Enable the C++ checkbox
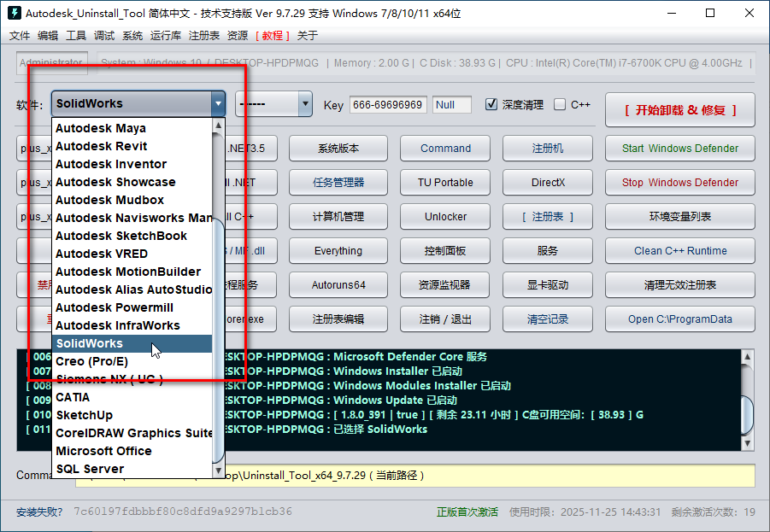This screenshot has height=532, width=770. [560, 104]
